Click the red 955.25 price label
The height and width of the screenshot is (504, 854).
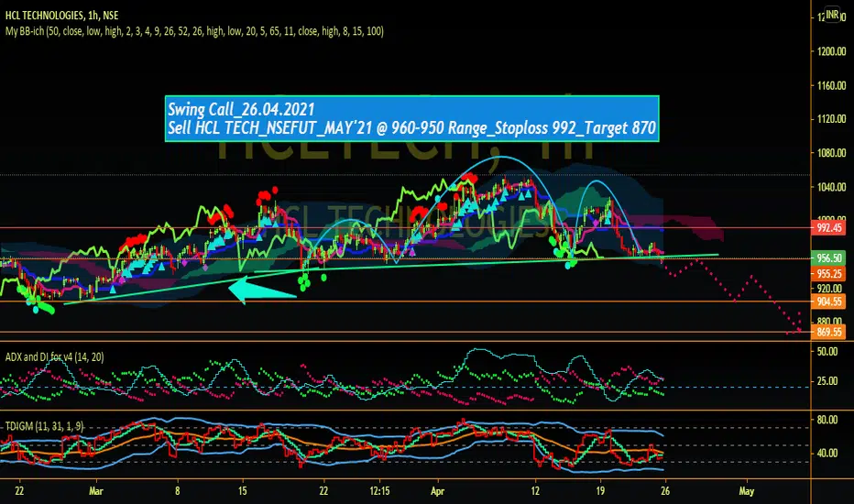829,274
